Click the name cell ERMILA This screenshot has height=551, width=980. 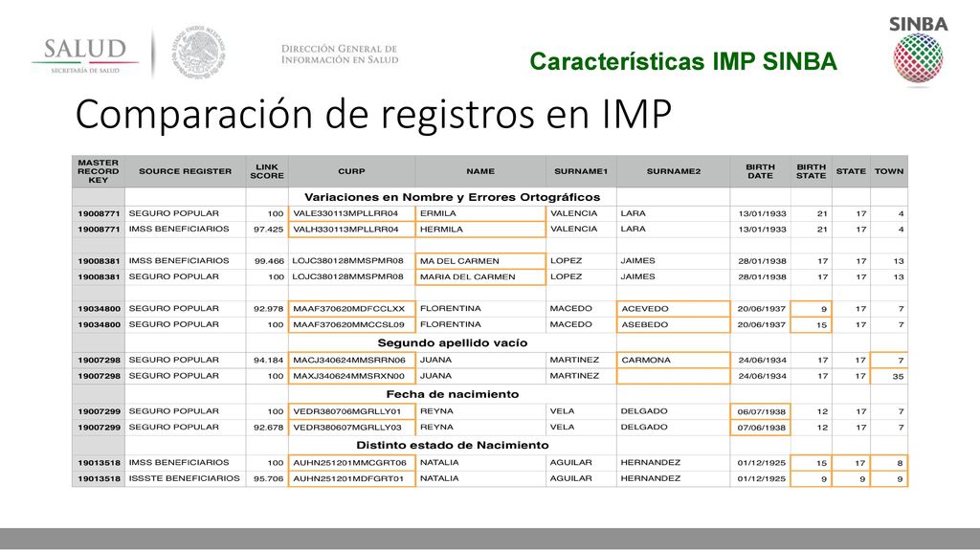click(x=480, y=213)
